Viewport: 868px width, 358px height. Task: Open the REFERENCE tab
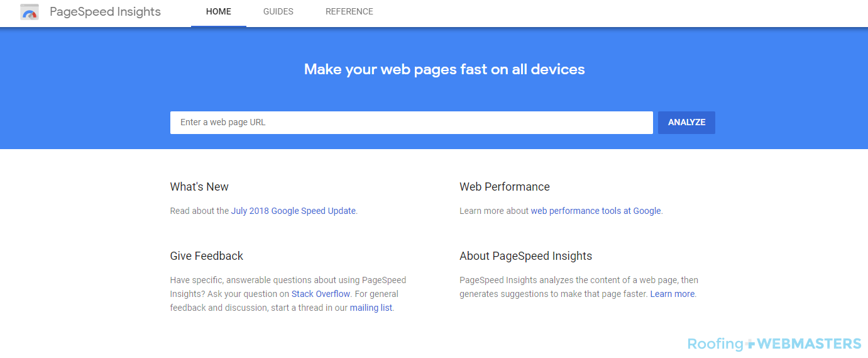[349, 12]
